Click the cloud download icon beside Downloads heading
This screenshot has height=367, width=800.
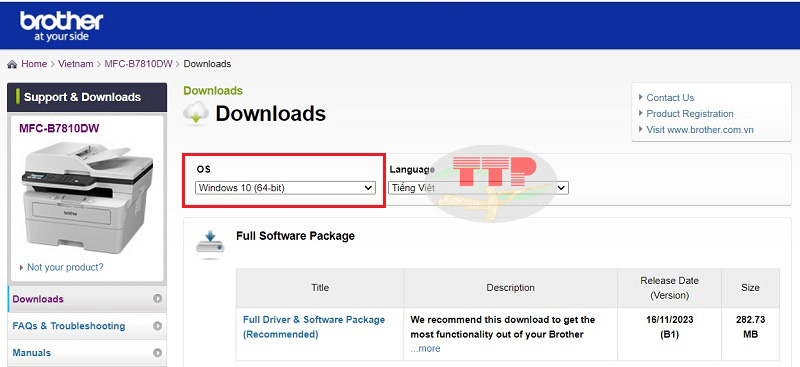click(196, 113)
